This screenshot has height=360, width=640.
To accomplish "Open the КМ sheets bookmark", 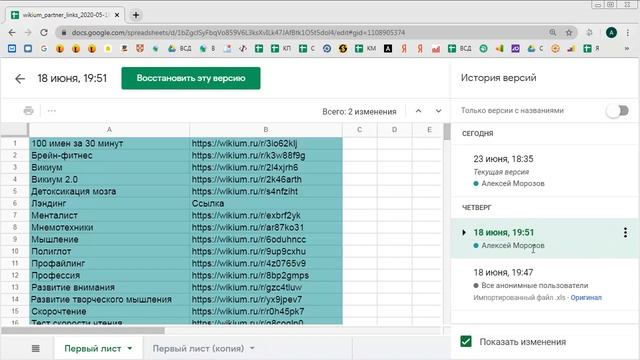I will pos(365,49).
